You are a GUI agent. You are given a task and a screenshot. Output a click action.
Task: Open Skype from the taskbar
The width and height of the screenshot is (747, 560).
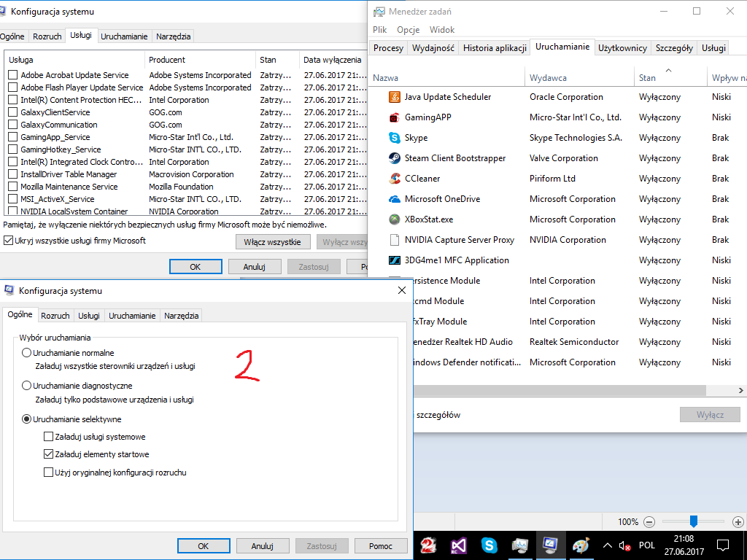coord(489,545)
